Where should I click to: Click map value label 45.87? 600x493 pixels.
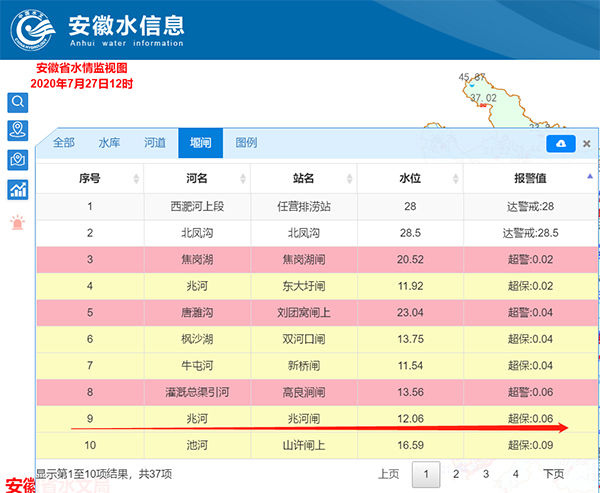(472, 77)
